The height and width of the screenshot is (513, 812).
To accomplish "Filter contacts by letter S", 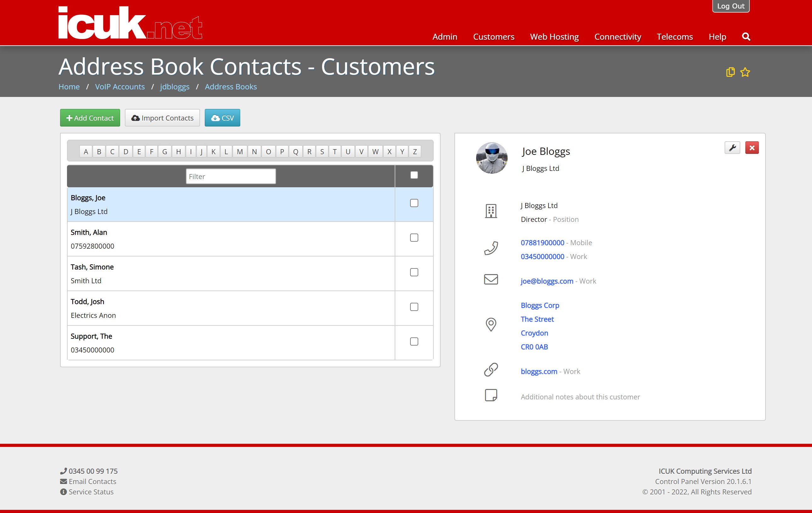I will [x=322, y=151].
